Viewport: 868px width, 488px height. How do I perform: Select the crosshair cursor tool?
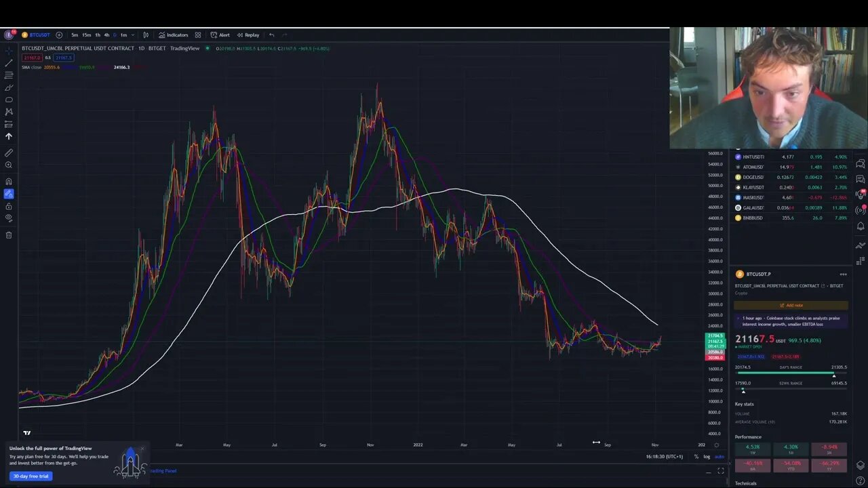pos(9,50)
